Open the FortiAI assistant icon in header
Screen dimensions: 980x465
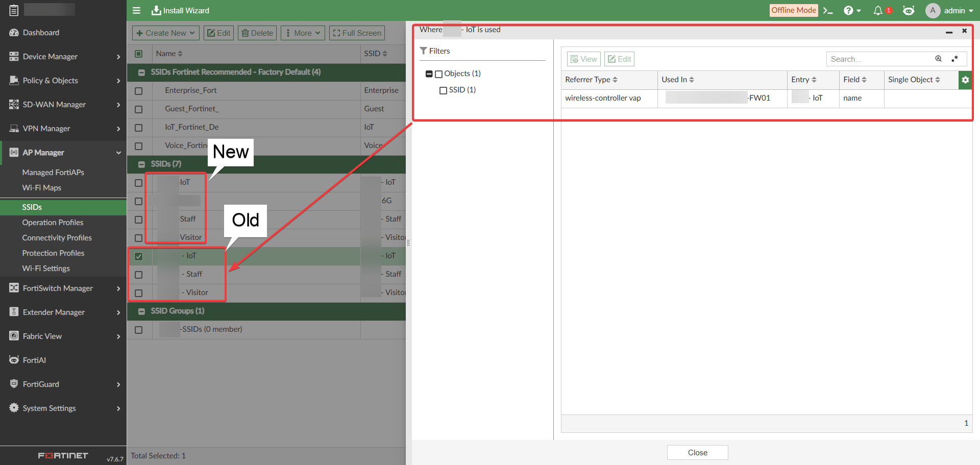click(909, 10)
